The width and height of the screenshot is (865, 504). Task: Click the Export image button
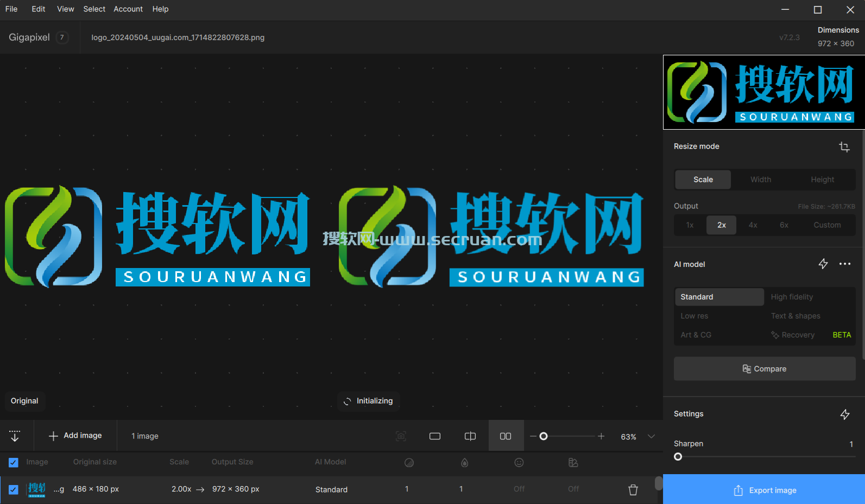pyautogui.click(x=764, y=490)
